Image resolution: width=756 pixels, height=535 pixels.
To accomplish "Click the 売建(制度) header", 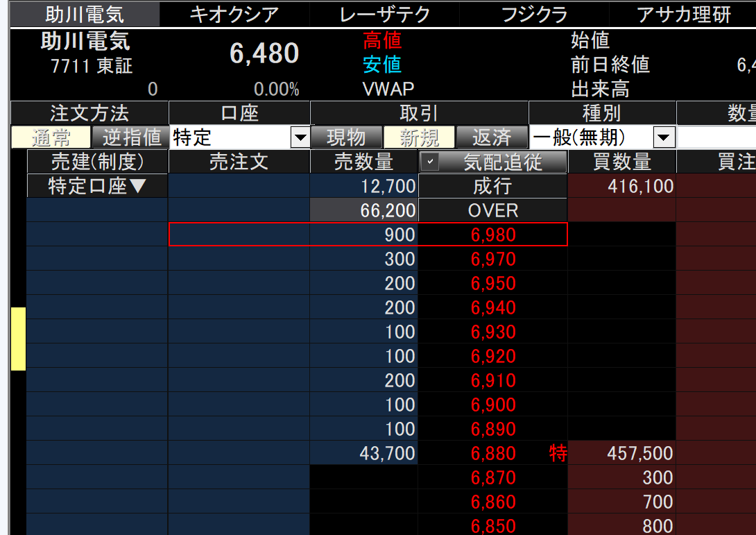I will tap(97, 162).
